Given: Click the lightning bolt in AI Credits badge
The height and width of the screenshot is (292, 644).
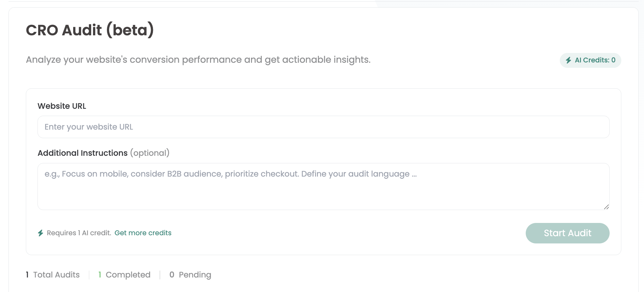Looking at the screenshot, I should [568, 60].
